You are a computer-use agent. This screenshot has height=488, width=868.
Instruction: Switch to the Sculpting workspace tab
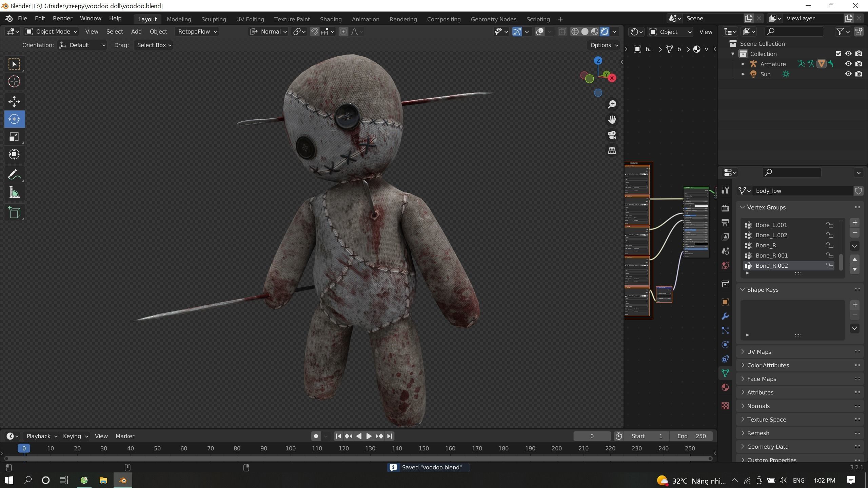(x=214, y=19)
